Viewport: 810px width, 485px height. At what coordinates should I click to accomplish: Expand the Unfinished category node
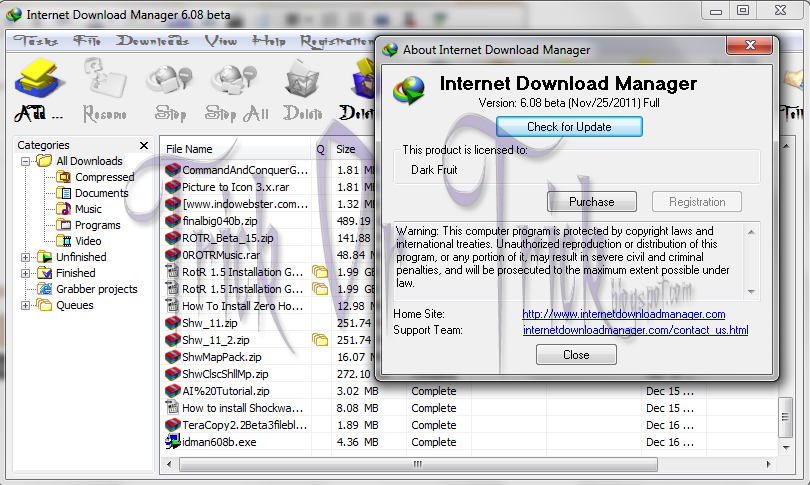25,257
